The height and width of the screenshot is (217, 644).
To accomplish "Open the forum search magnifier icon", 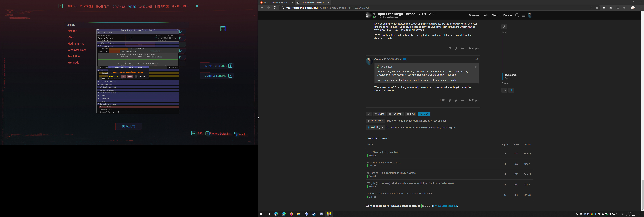I will pos(517,15).
